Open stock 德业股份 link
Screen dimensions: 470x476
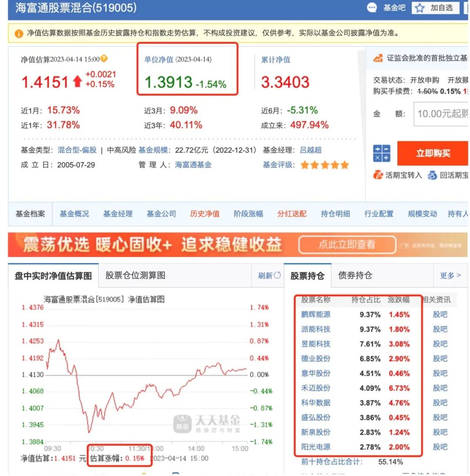point(316,358)
